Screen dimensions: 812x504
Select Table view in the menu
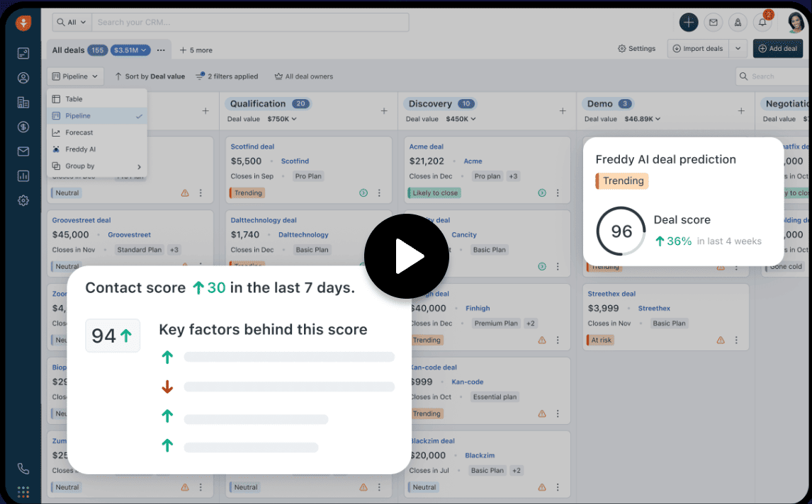tap(97, 99)
